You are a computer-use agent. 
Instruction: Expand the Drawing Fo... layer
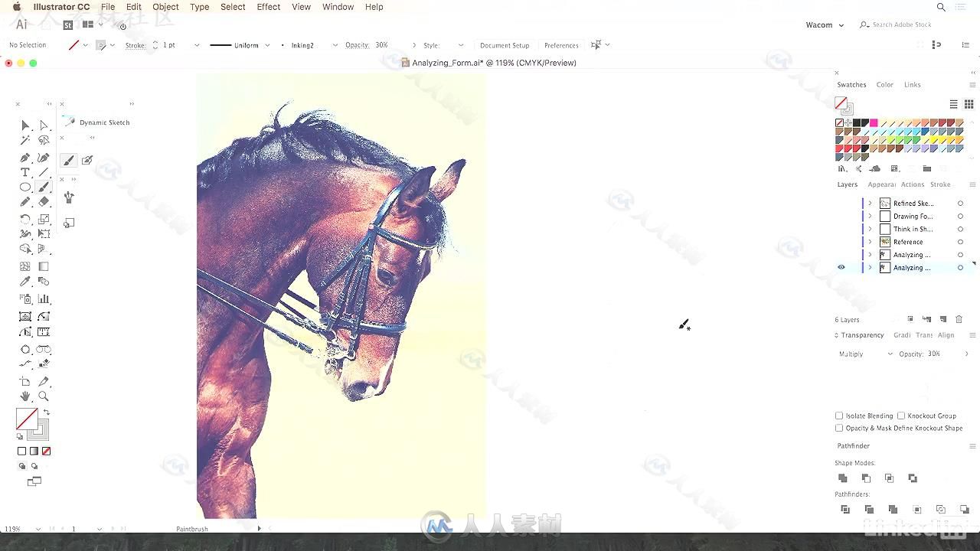point(870,217)
